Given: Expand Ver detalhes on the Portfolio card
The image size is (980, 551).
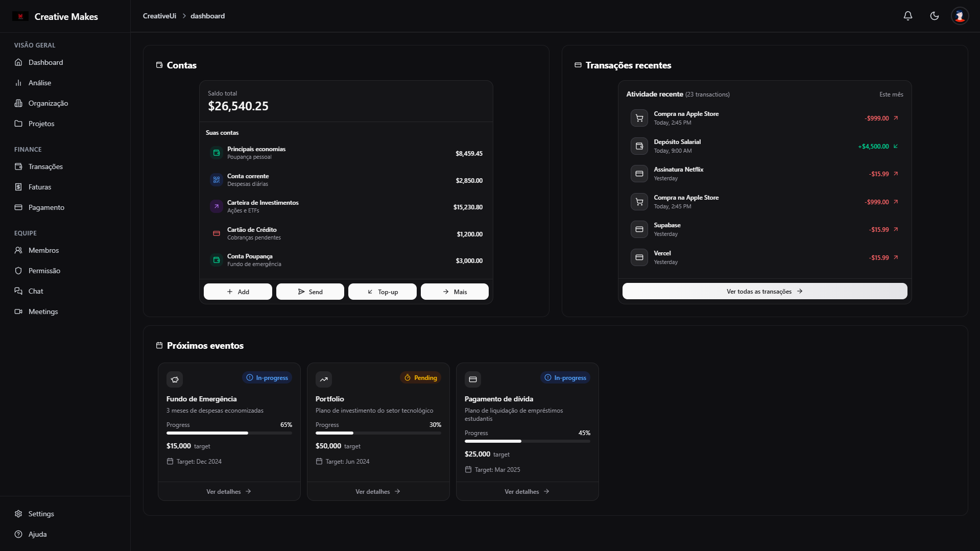Looking at the screenshot, I should point(377,491).
